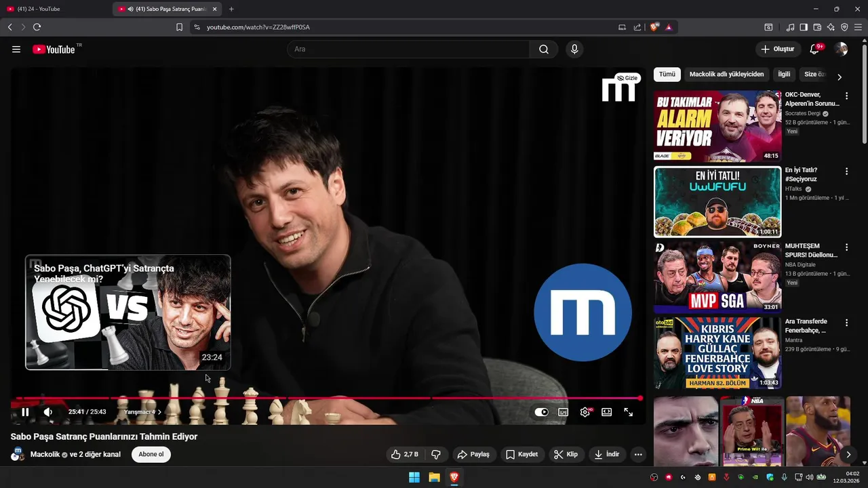
Task: Switch to theater mode
Action: 607,412
